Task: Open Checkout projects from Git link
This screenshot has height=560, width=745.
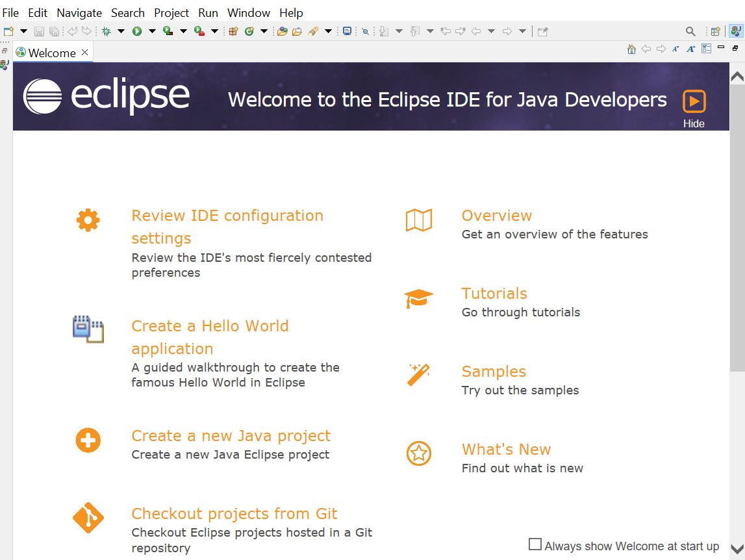Action: coord(234,514)
